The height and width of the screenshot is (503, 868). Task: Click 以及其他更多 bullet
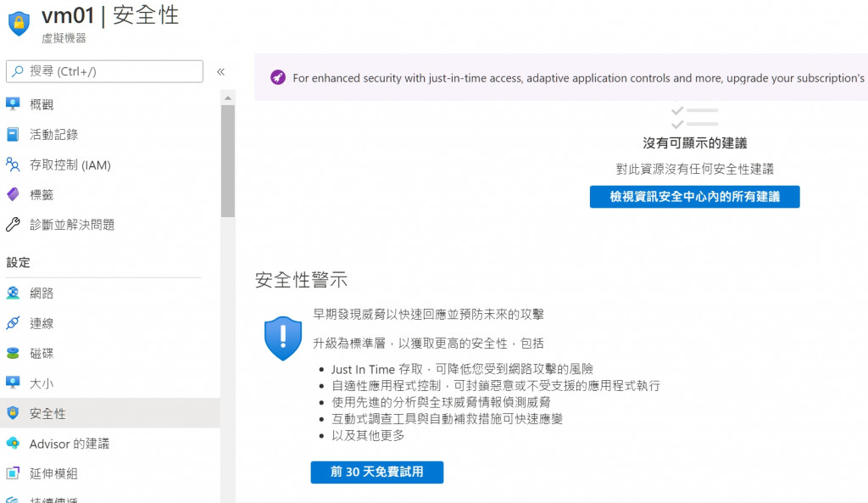368,435
